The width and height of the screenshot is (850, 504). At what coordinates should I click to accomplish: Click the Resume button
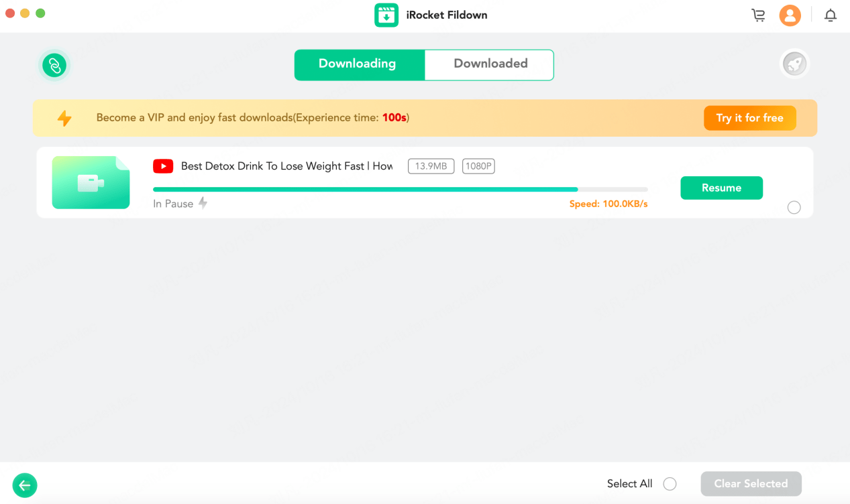(x=721, y=188)
